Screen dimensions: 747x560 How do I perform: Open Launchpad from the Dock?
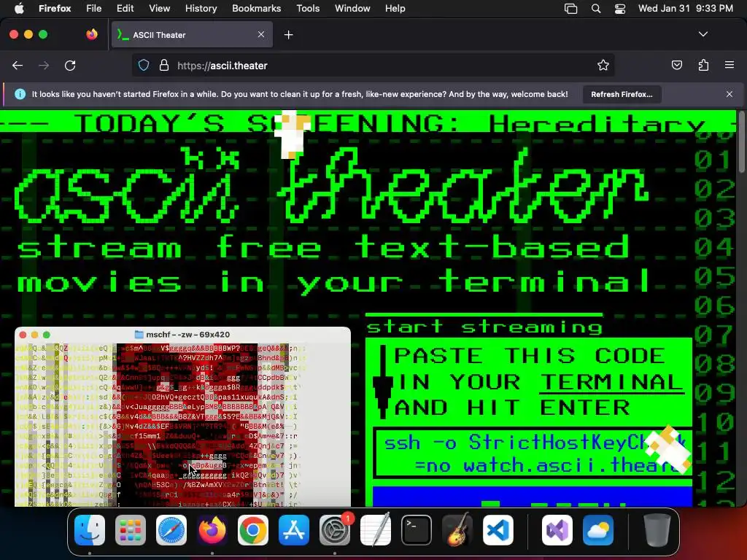click(131, 530)
